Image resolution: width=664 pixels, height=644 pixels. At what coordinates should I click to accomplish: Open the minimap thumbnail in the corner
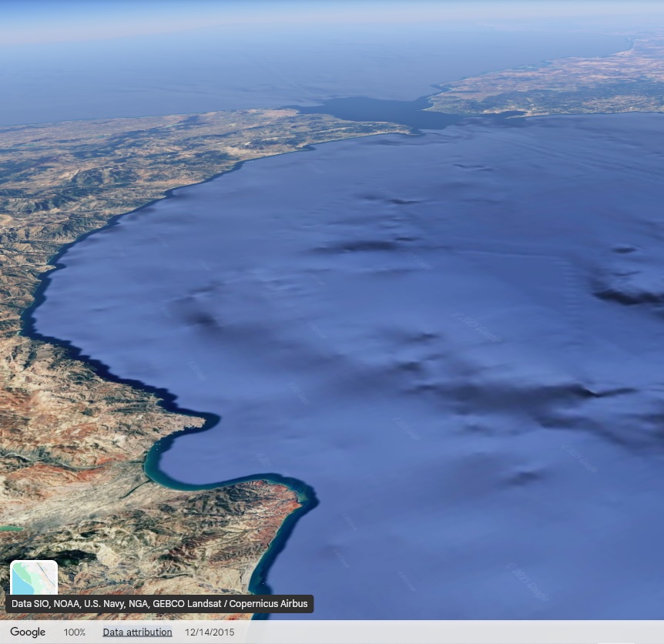(x=34, y=576)
